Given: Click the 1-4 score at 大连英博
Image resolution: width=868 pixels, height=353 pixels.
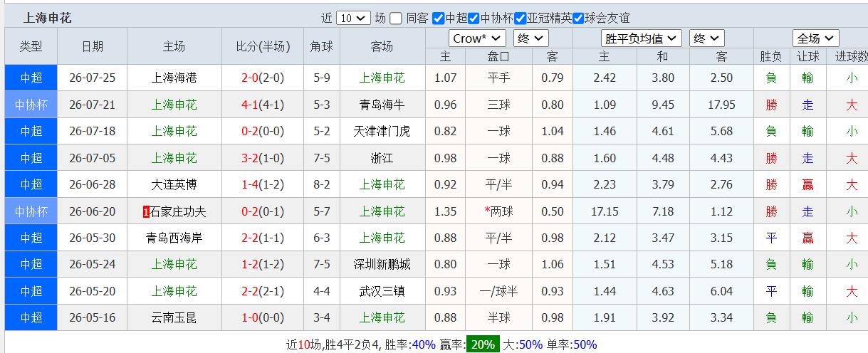Looking at the screenshot, I should point(249,184).
